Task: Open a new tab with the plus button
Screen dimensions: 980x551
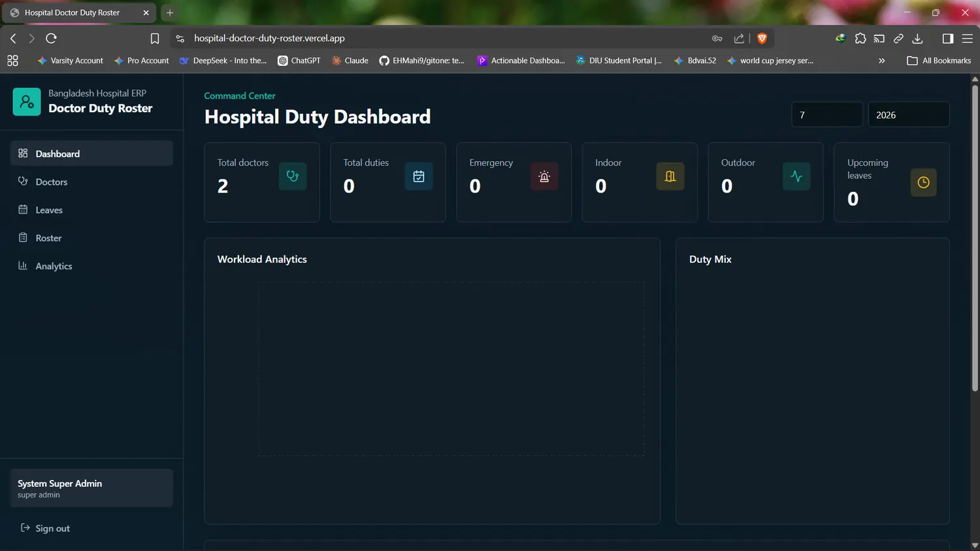Action: click(170, 12)
